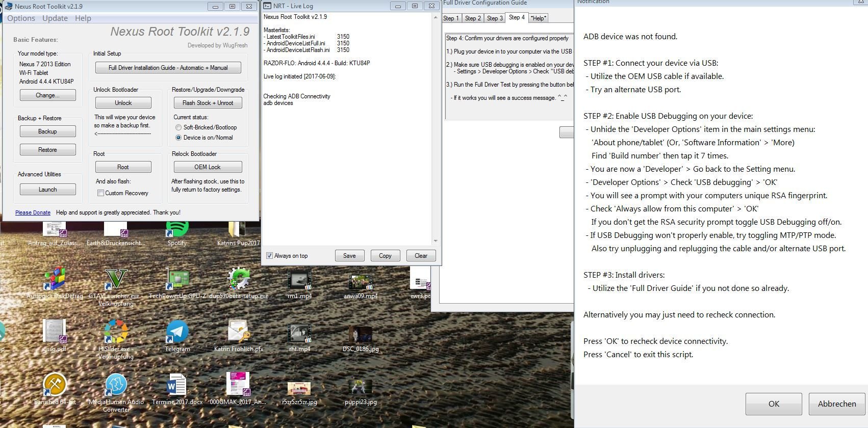This screenshot has width=868, height=428.
Task: Open Katrin Fröhlich.pfx certificate file
Action: coord(238,336)
